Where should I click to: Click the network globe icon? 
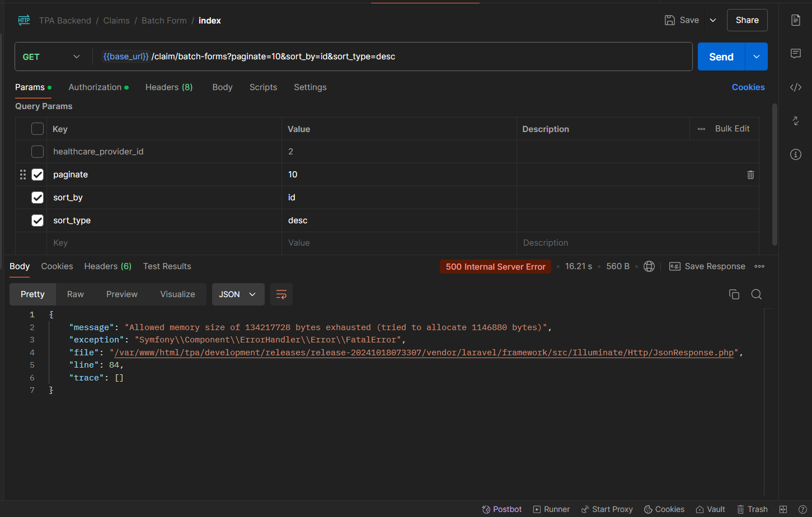[x=649, y=266]
